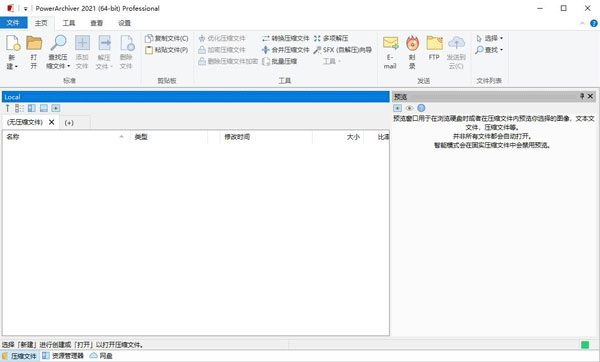Click the Delete files (删除文件) icon

(127, 43)
